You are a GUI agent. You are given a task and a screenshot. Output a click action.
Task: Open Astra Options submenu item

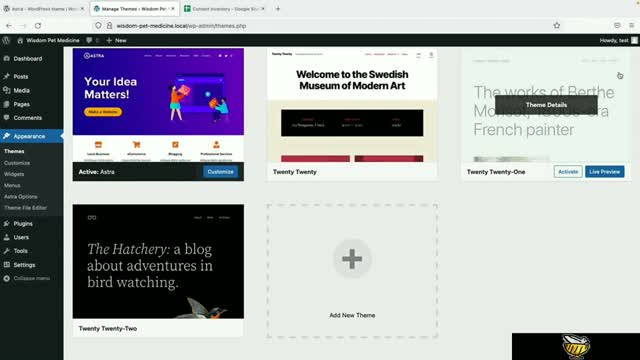(21, 196)
